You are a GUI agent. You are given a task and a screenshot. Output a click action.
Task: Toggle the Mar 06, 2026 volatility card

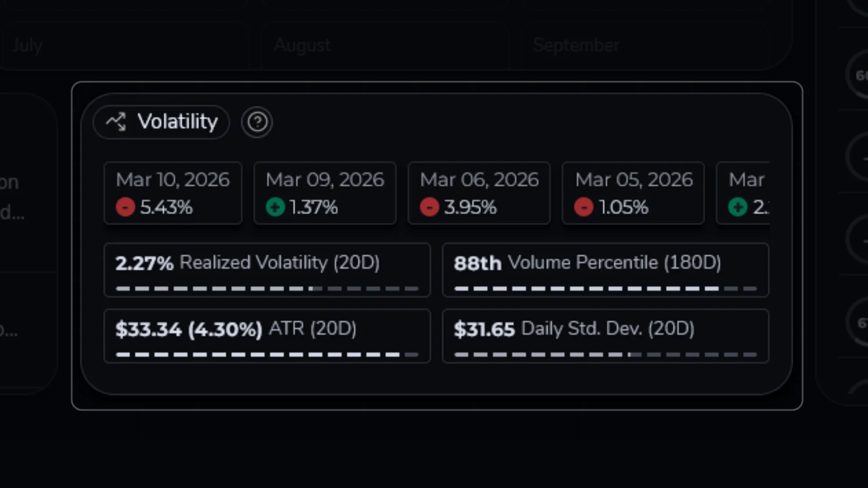coord(479,193)
